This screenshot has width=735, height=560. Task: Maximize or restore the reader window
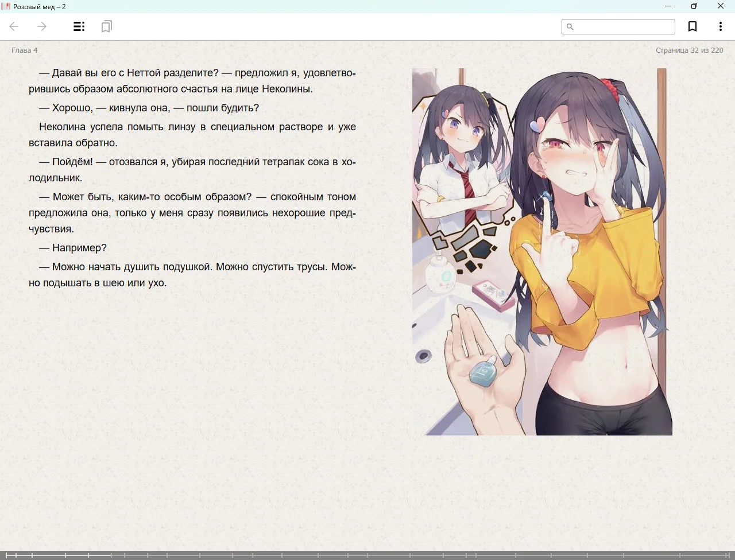694,6
